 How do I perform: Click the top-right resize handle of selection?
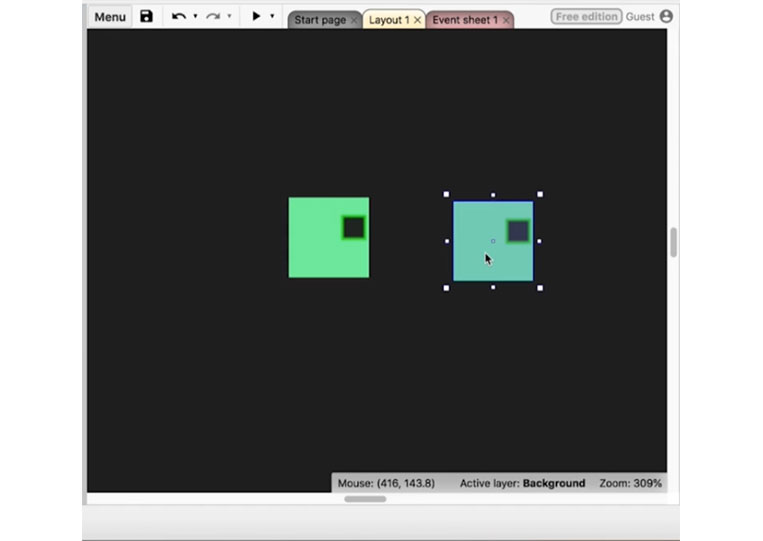(540, 195)
